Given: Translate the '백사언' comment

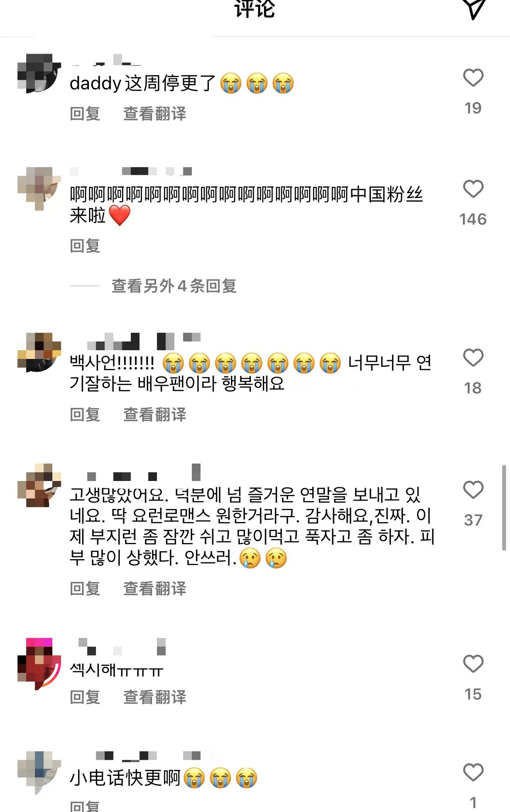Looking at the screenshot, I should click(155, 415).
